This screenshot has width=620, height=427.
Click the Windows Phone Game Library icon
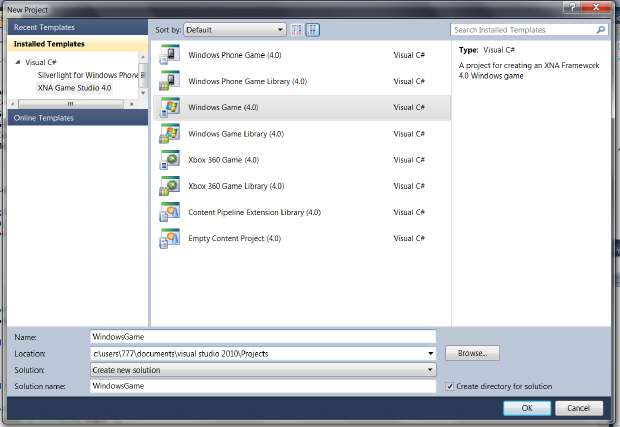click(170, 80)
